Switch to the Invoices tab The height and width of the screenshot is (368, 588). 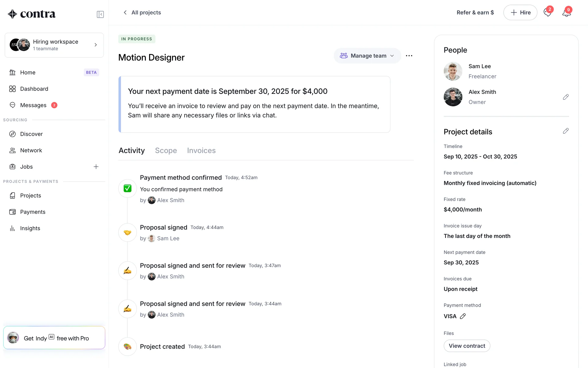click(x=201, y=151)
